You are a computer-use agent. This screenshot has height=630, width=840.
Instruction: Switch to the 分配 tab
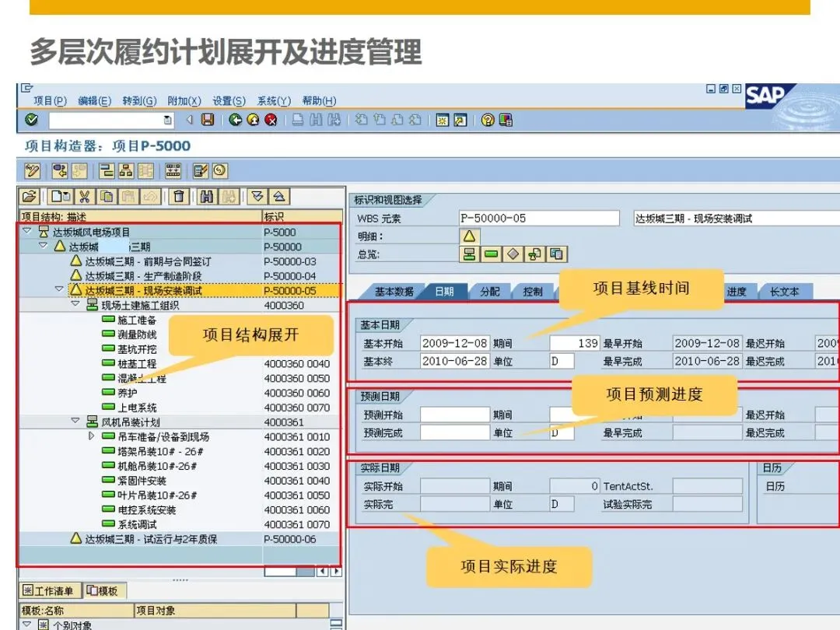(490, 292)
